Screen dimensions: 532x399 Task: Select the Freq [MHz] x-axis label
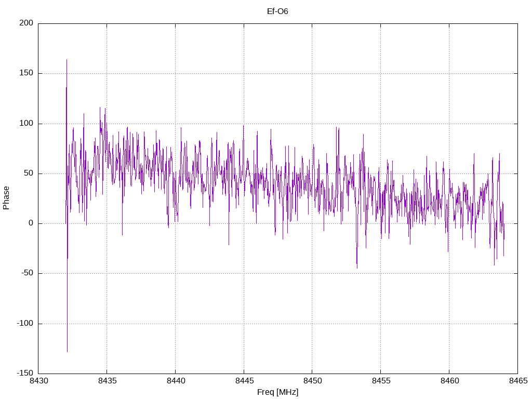point(277,392)
